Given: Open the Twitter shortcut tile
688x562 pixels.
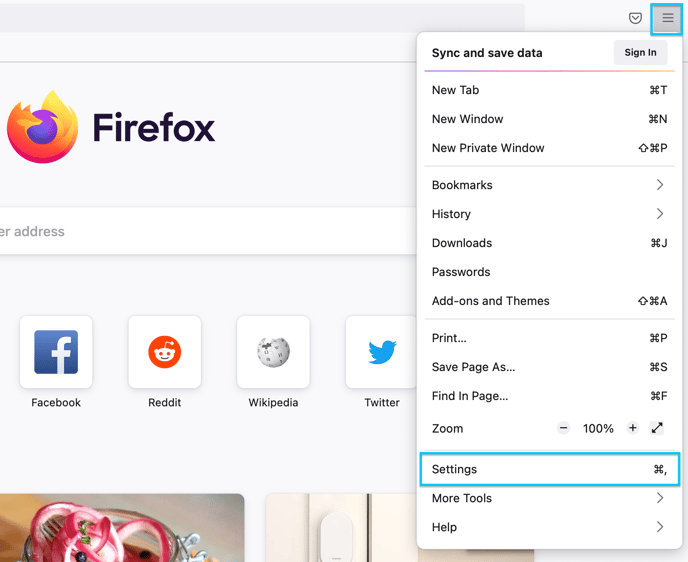Looking at the screenshot, I should (381, 352).
